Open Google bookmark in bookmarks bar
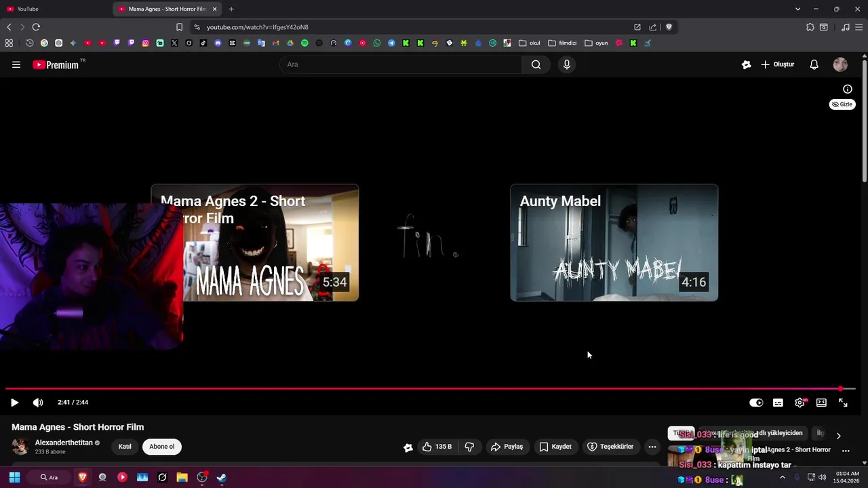868x488 pixels. pos(44,43)
